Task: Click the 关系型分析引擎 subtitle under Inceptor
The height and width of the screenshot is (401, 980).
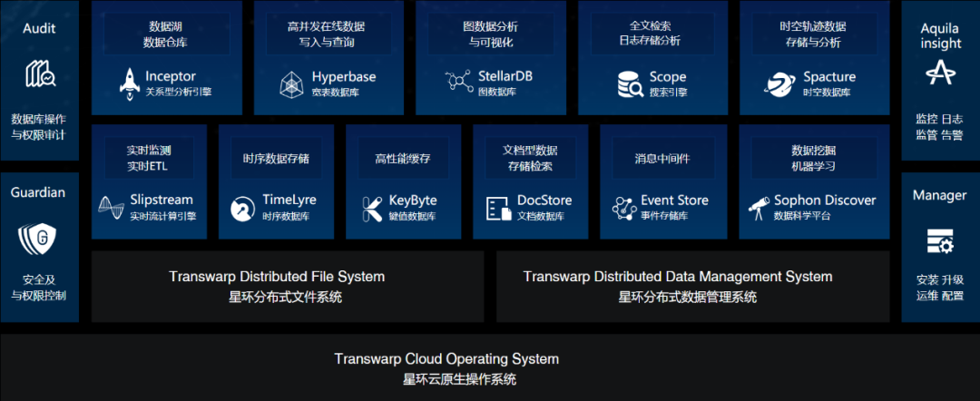Action: point(179,93)
